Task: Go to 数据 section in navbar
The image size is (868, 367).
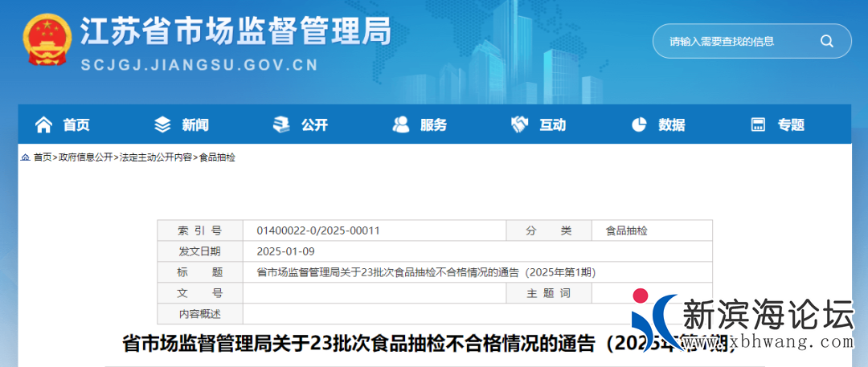Action: [x=672, y=124]
